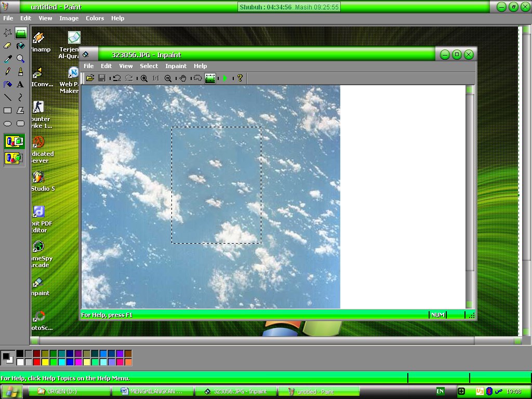The height and width of the screenshot is (399, 532).
Task: Click the EN language indicator in the tray
Action: [x=440, y=391]
